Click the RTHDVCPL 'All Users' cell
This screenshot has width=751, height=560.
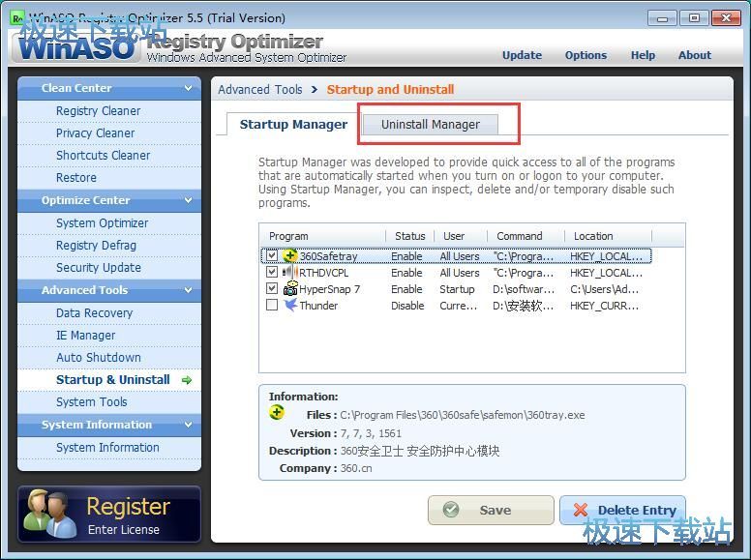[x=460, y=273]
